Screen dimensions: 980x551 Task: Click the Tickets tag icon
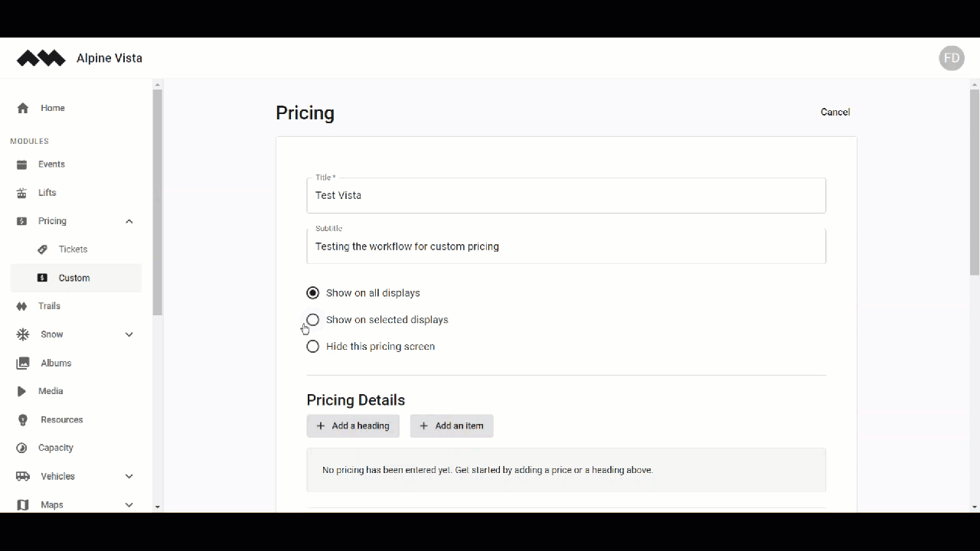pos(43,249)
